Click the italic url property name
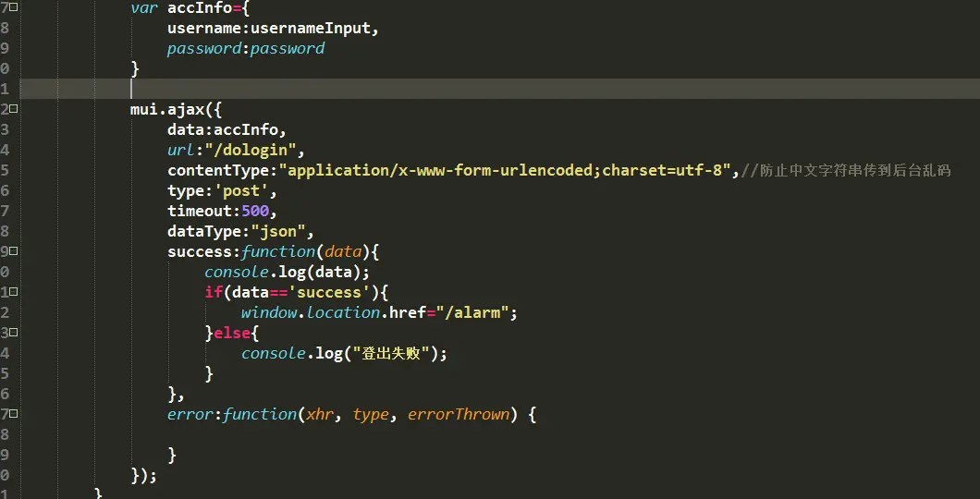Viewport: 980px width, 499px height. click(x=180, y=151)
